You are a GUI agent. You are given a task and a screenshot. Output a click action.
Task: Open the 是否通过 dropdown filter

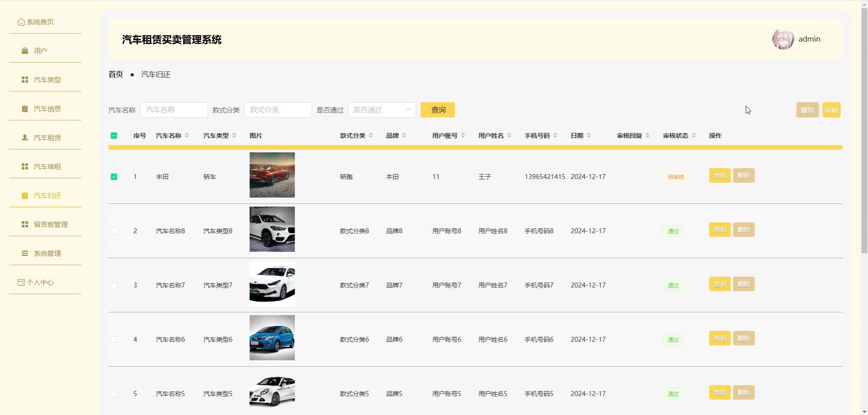pyautogui.click(x=382, y=110)
